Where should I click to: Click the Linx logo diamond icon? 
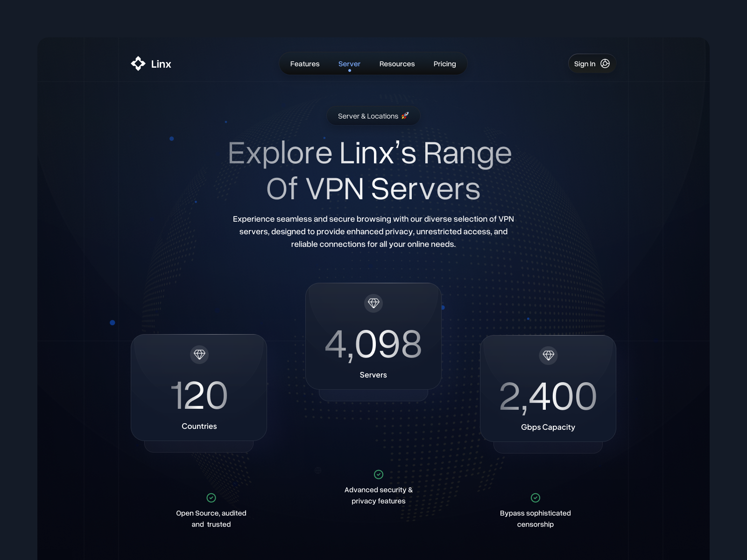coord(138,63)
